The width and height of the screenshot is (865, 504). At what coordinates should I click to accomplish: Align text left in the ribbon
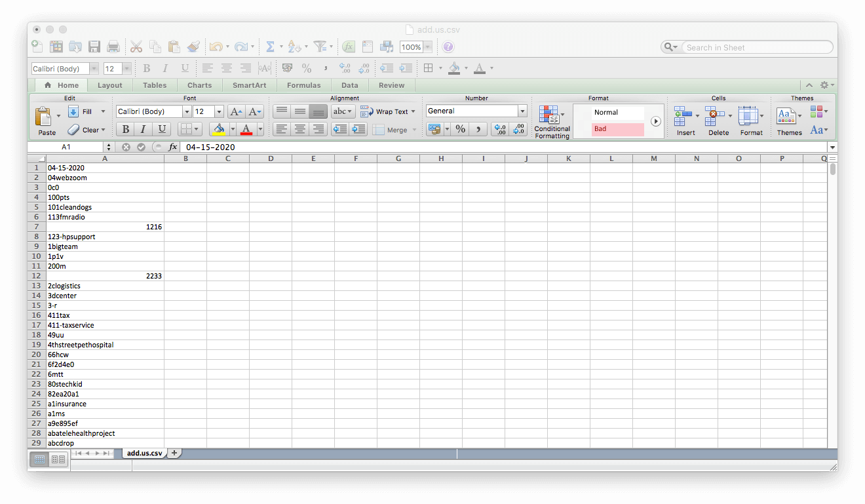click(282, 129)
